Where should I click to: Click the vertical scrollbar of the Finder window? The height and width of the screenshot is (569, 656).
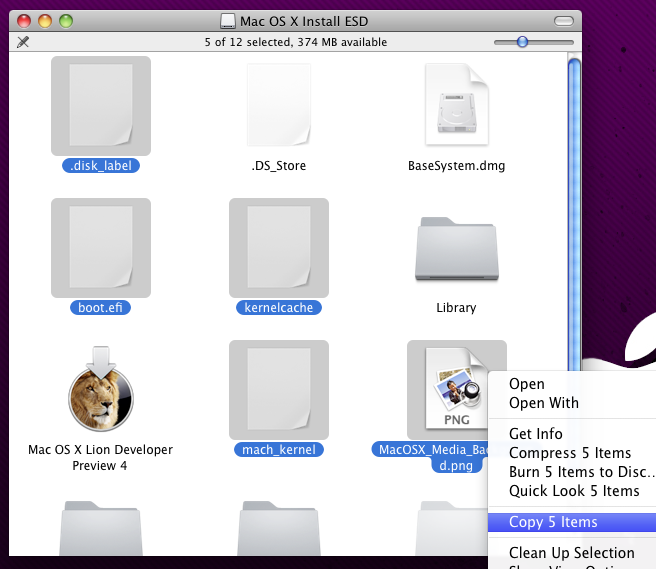(x=574, y=213)
